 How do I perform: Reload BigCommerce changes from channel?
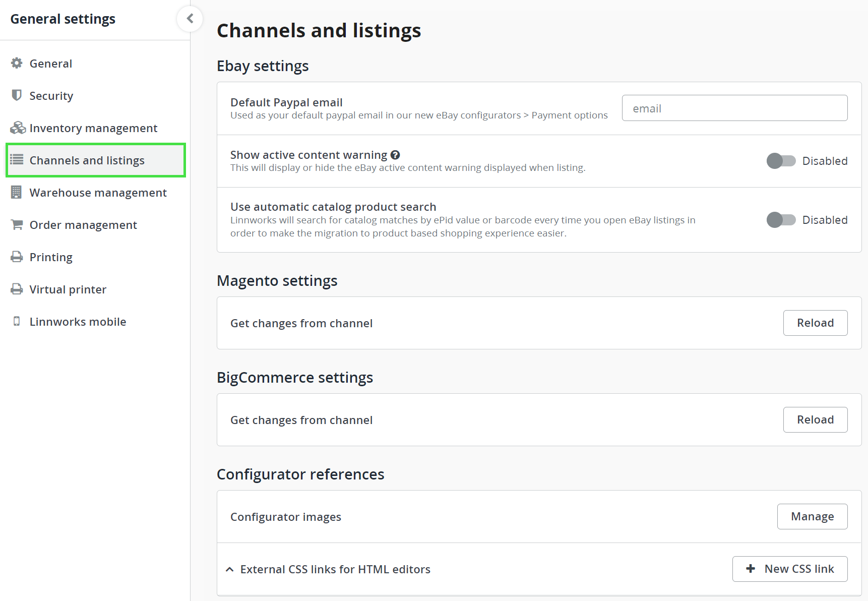pyautogui.click(x=815, y=419)
